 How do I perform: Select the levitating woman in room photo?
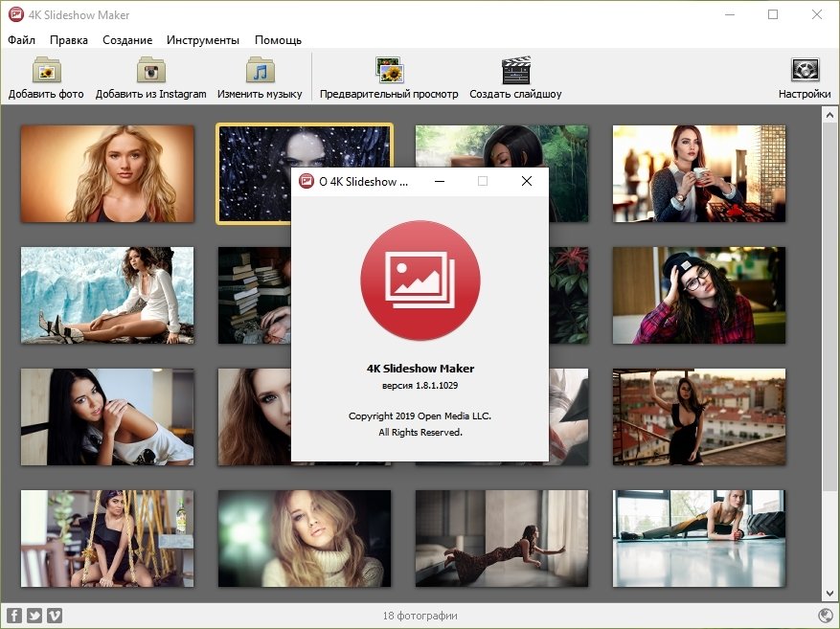(502, 538)
